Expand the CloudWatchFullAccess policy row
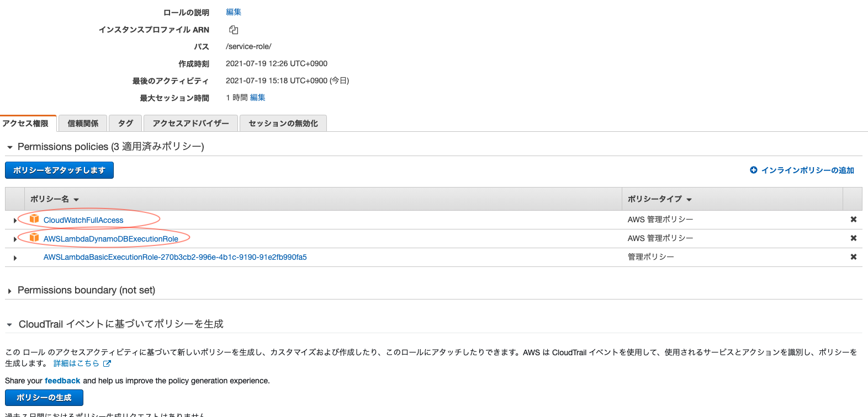Image resolution: width=868 pixels, height=417 pixels. tap(15, 221)
